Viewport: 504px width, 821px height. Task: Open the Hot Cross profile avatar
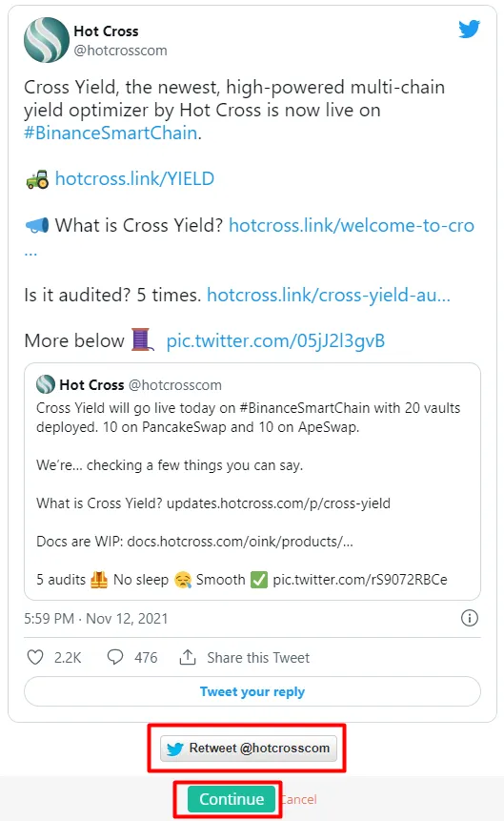[47, 40]
